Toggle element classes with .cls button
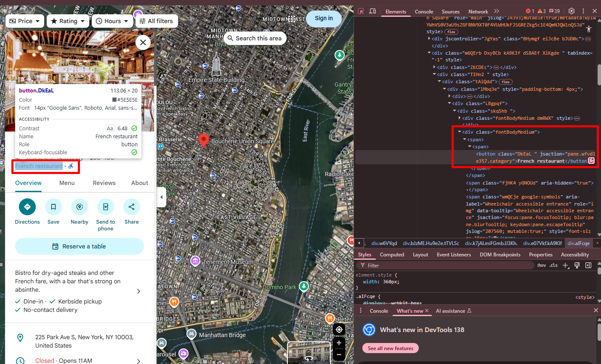 tap(553, 265)
